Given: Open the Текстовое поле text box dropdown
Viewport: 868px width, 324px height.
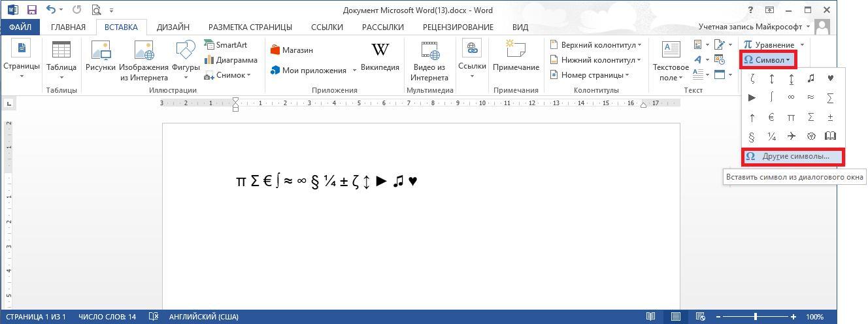Looking at the screenshot, I should tap(671, 61).
